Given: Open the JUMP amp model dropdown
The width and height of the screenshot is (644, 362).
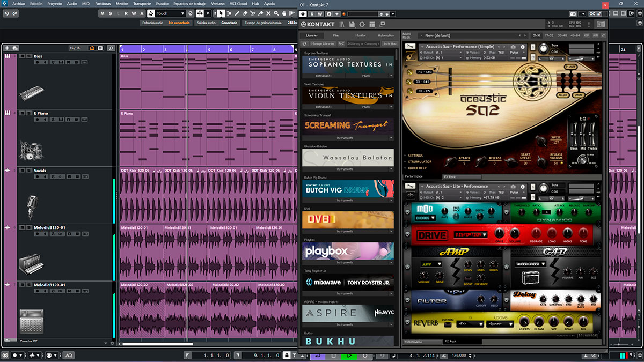Looking at the screenshot, I should tap(431, 264).
